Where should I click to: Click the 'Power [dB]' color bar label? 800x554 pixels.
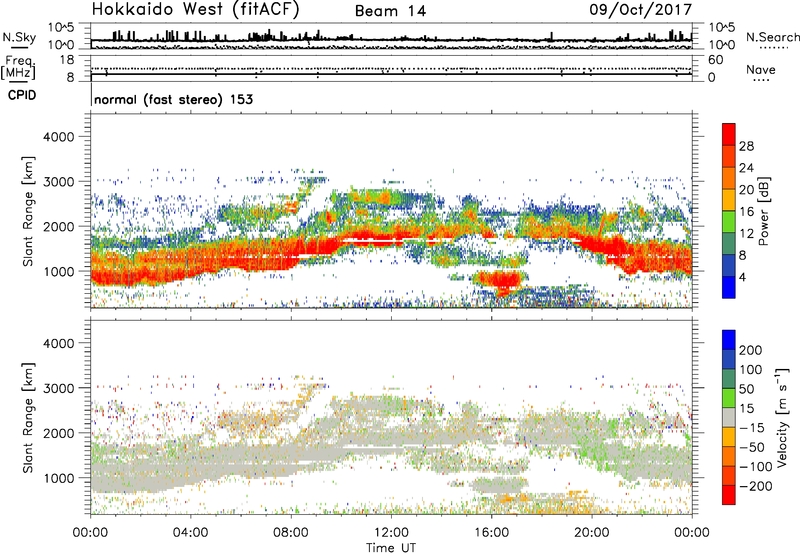point(763,211)
